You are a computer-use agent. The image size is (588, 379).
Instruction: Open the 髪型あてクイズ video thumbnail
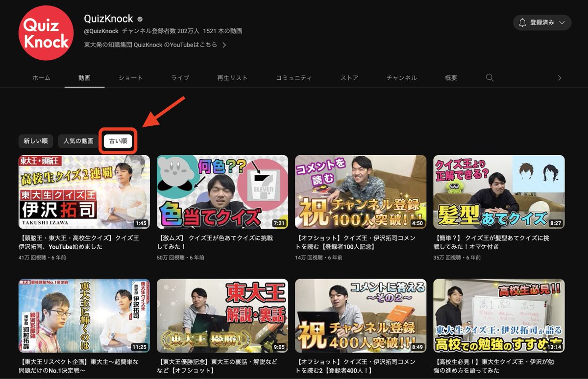[499, 192]
